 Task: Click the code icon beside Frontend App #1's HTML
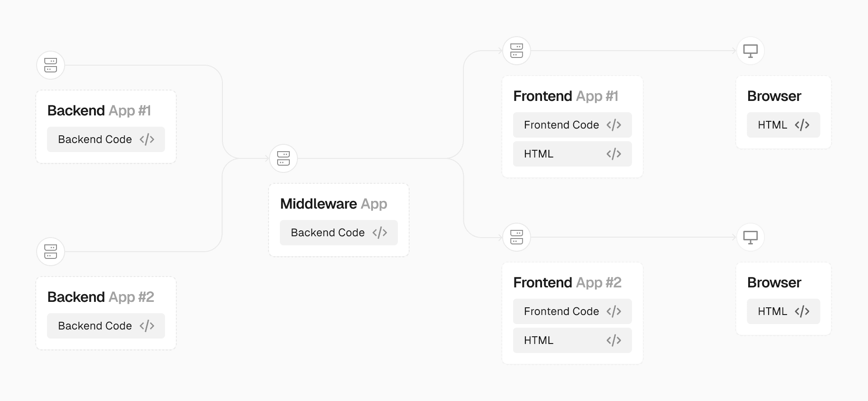[613, 154]
